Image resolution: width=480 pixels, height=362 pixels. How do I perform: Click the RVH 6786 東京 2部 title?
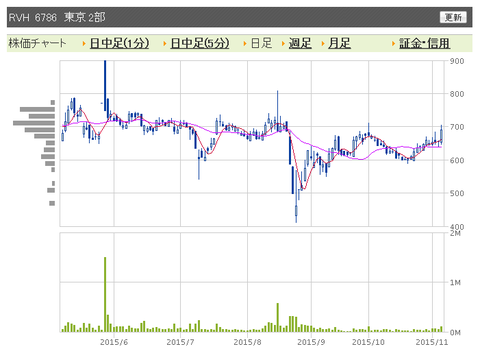[x=57, y=17]
